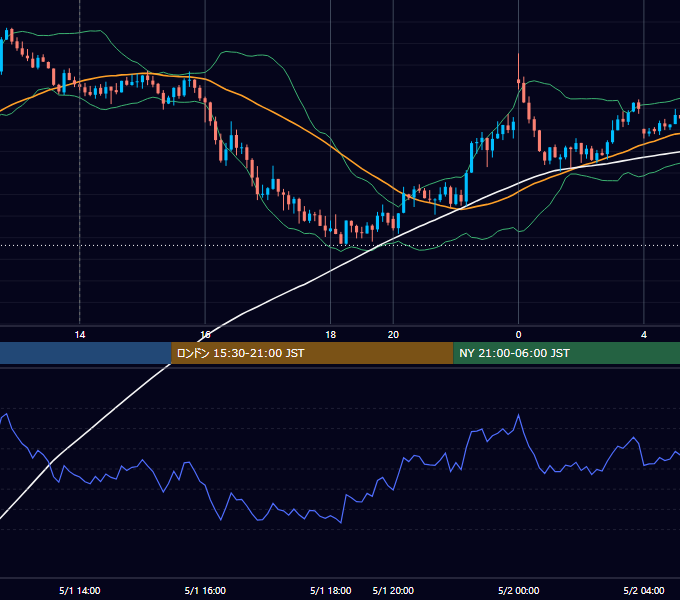Click the ロンドン 15:30-21:00 JST session bar
This screenshot has height=600, width=680.
tap(312, 353)
